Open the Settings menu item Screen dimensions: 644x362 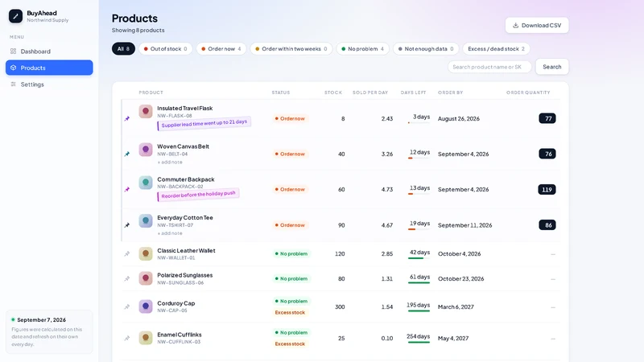coord(49,84)
